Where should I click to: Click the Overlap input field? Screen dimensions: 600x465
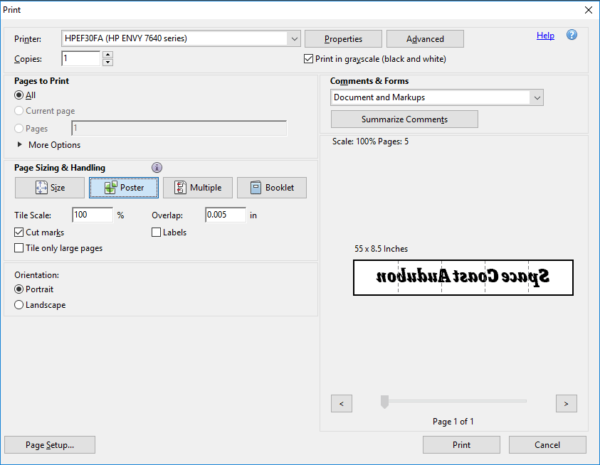tap(225, 215)
